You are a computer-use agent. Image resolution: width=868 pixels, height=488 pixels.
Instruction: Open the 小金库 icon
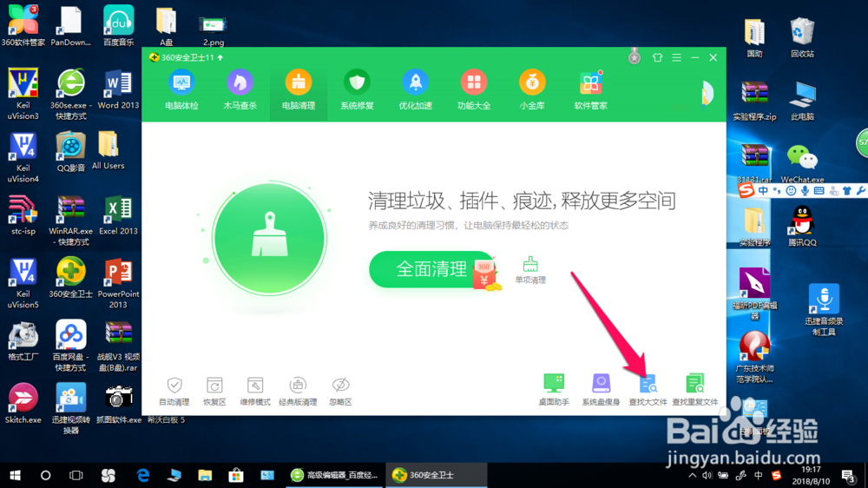(532, 90)
